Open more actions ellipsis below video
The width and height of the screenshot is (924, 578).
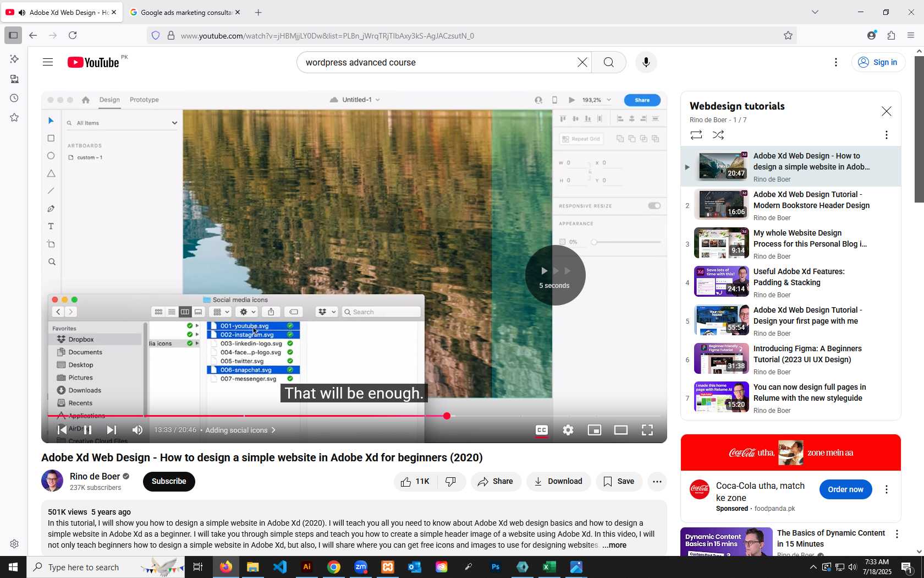pyautogui.click(x=657, y=482)
